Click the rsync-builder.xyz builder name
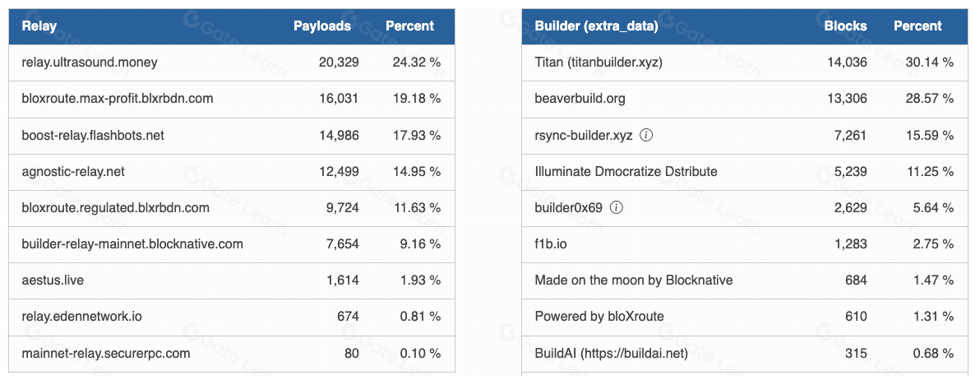 (584, 135)
